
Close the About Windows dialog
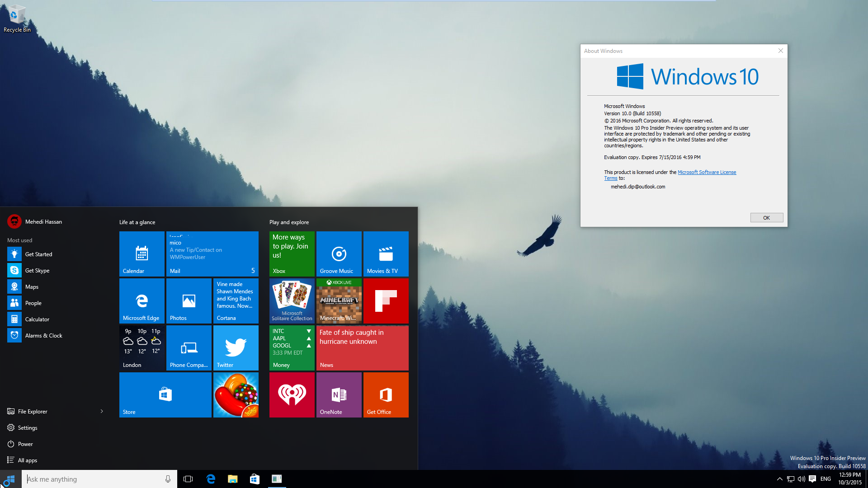pyautogui.click(x=780, y=51)
